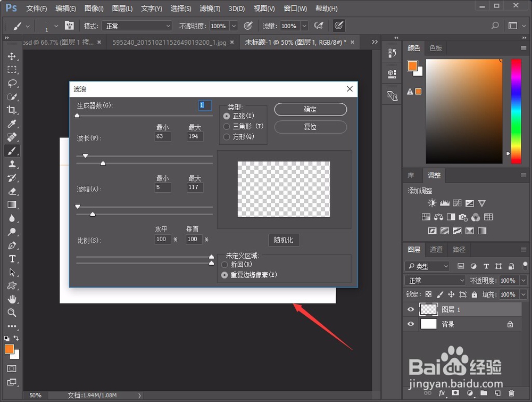Select the Crop tool
This screenshot has width=532, height=402.
(x=12, y=110)
